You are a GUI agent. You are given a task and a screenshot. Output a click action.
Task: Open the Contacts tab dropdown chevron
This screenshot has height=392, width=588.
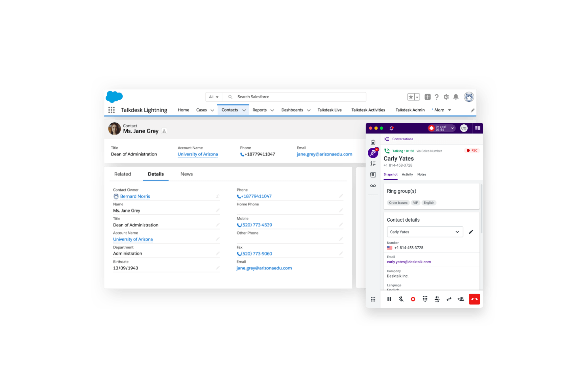point(244,110)
